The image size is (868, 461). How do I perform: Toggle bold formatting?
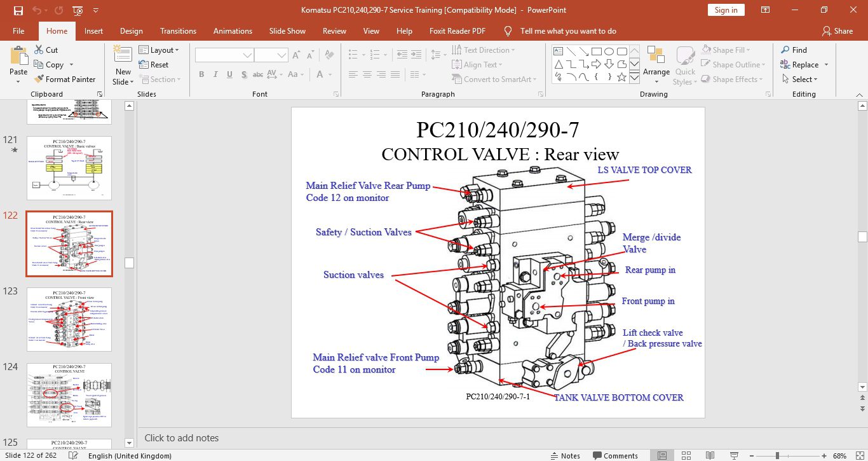[x=201, y=74]
